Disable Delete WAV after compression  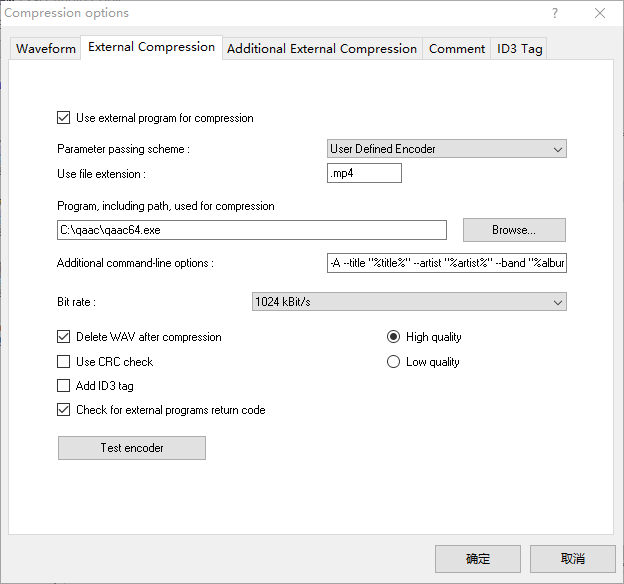click(64, 337)
